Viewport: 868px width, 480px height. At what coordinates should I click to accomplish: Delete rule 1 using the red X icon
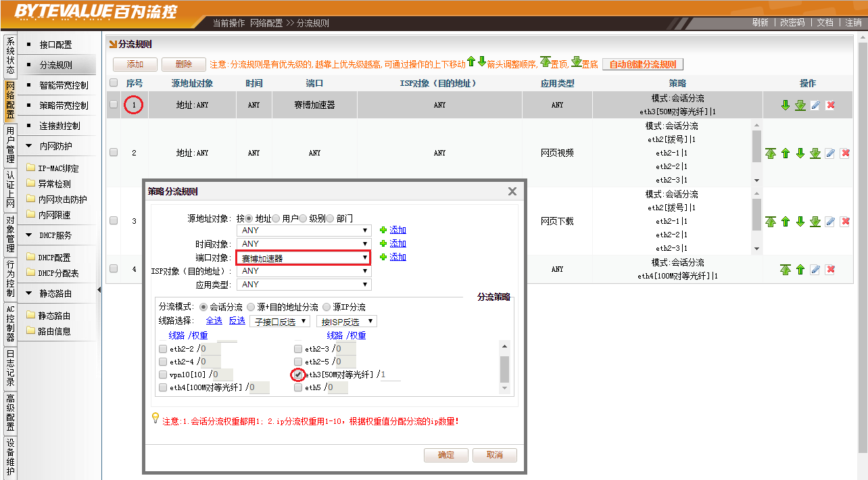pos(830,105)
